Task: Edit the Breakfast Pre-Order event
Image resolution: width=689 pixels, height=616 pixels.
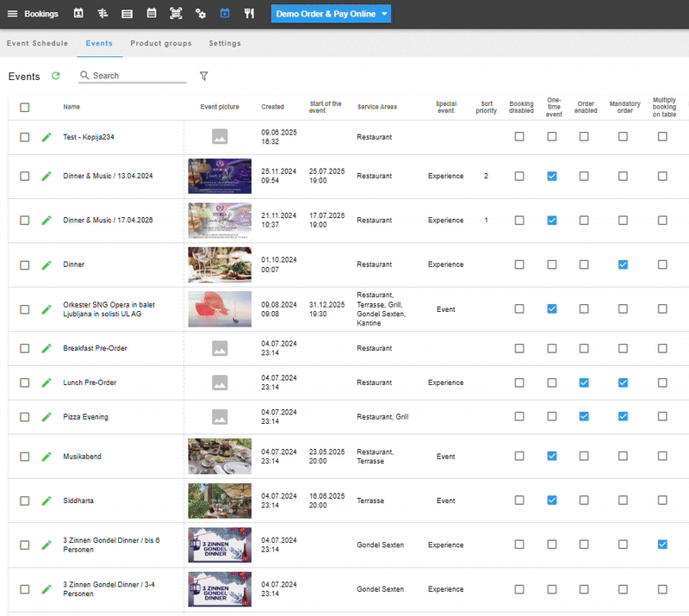Action: point(47,349)
